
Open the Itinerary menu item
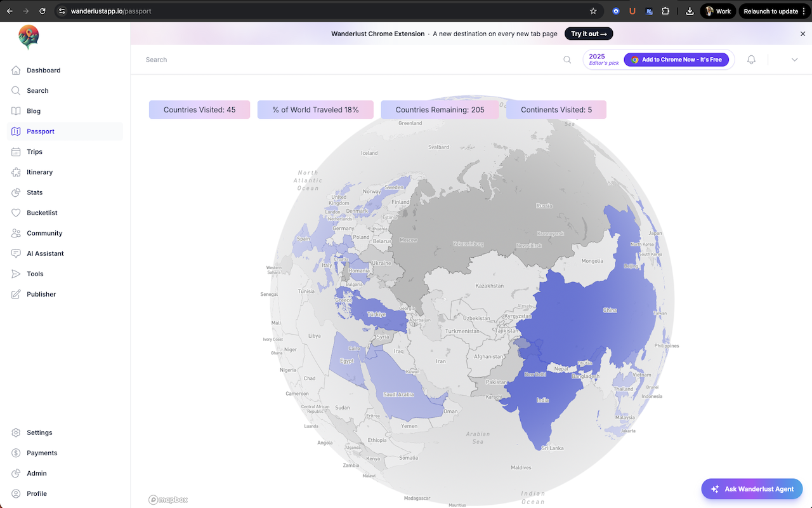point(65,172)
